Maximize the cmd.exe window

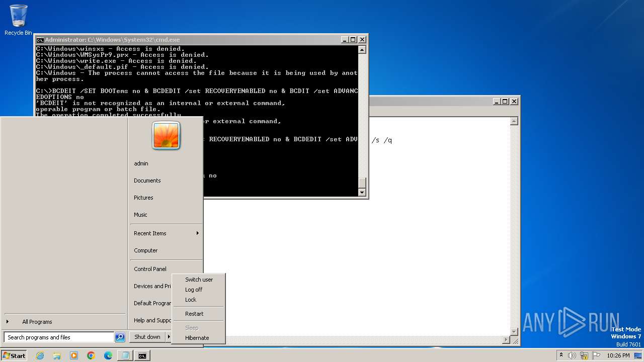[x=353, y=40]
